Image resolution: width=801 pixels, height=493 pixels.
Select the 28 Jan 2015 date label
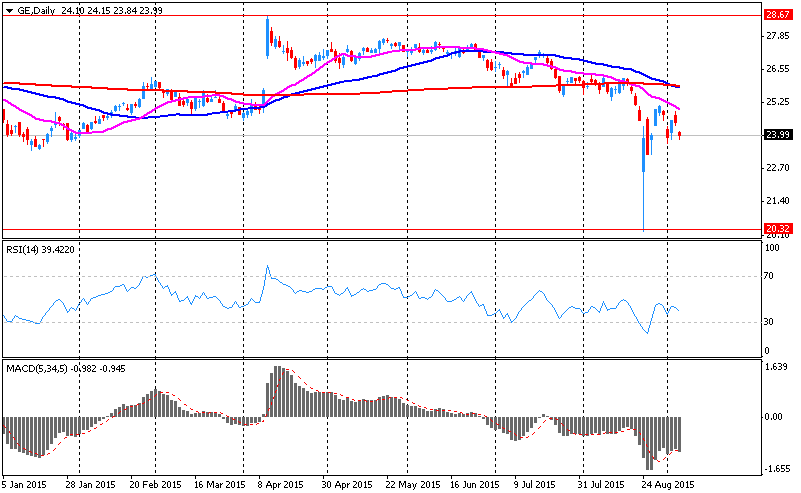point(90,484)
